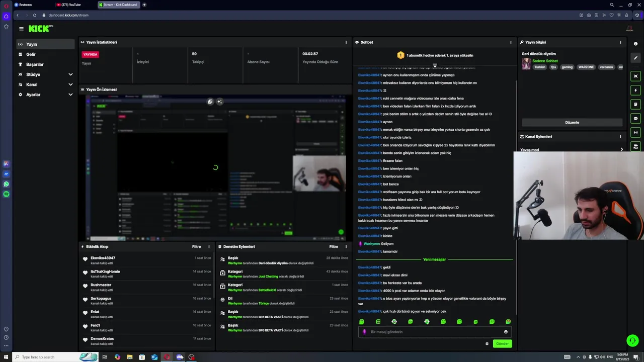The height and width of the screenshot is (362, 644).
Task: Open chat settings gear icon
Action: (487, 344)
